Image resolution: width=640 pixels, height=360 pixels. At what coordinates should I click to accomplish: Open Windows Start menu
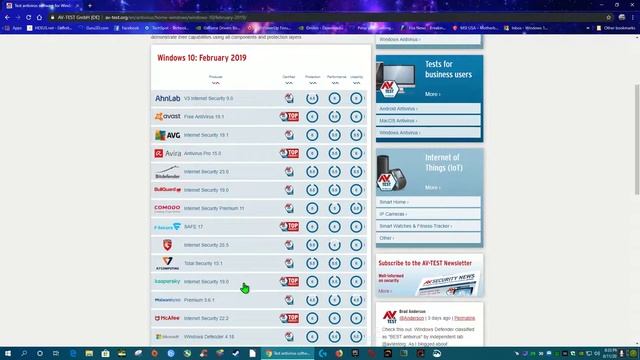click(7, 353)
